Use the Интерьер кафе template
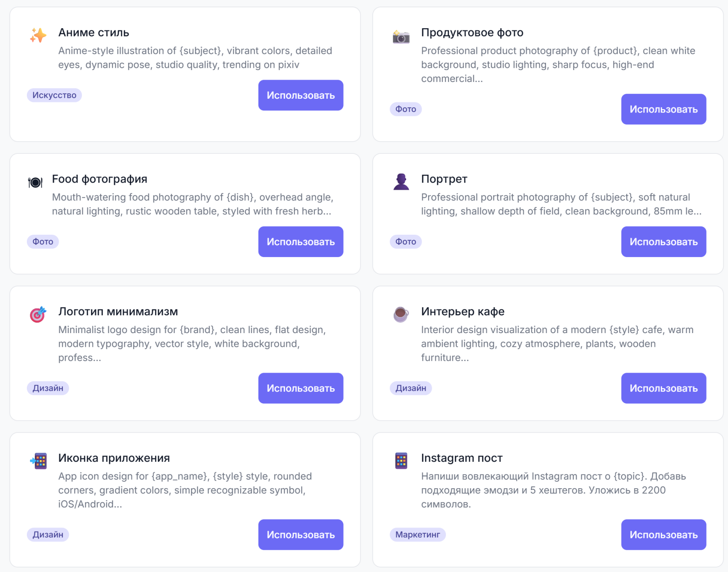The height and width of the screenshot is (572, 728). [x=663, y=388]
